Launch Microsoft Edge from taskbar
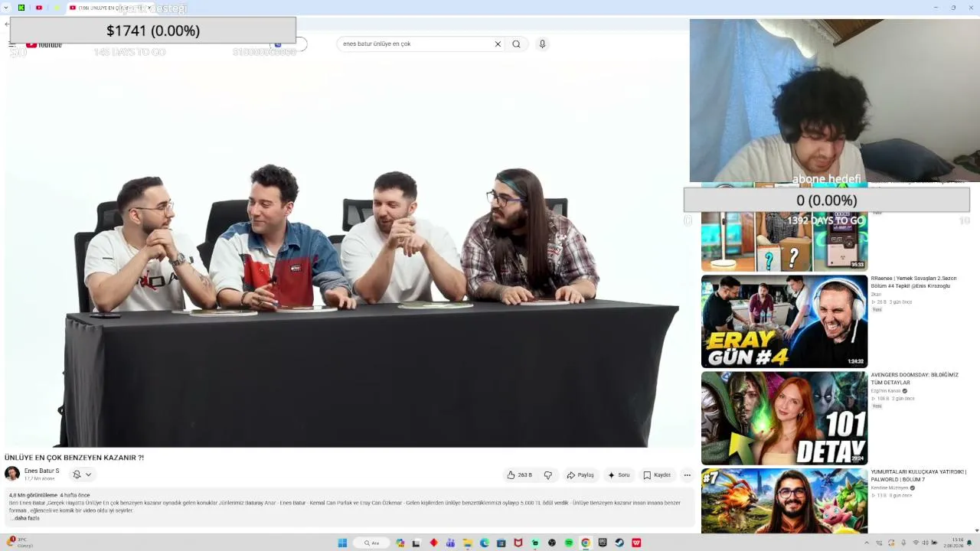This screenshot has width=980, height=551. (x=484, y=543)
